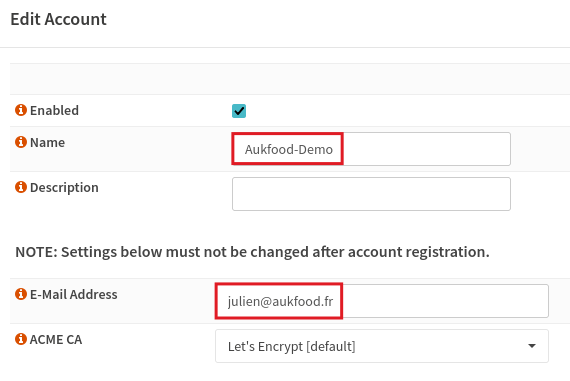570x381 pixels.
Task: Click the info icon beside Name
Action: coord(21,142)
